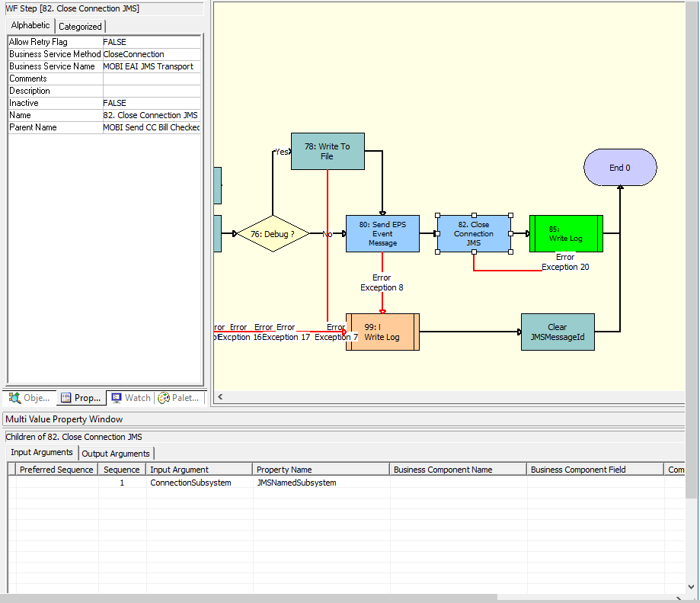Select the orange 99: Write Log step
This screenshot has height=603, width=700.
[x=382, y=332]
